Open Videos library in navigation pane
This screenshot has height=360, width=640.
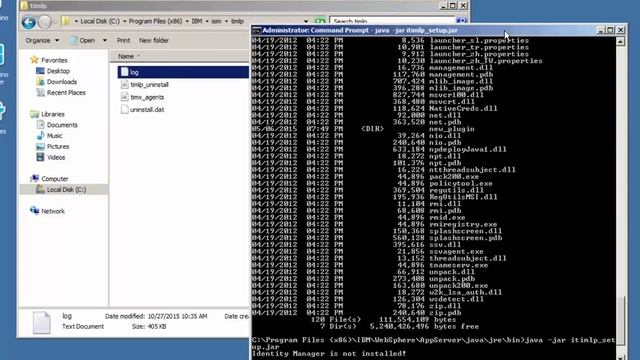[56, 157]
